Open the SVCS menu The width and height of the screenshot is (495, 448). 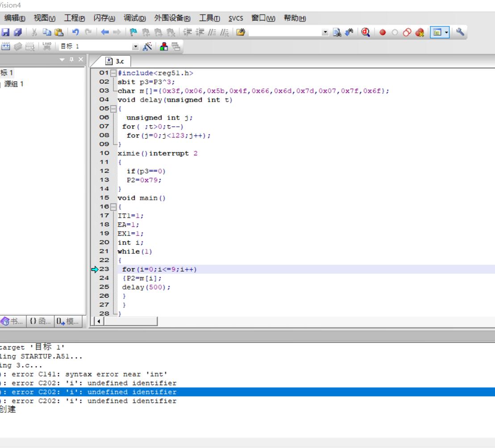[x=236, y=18]
